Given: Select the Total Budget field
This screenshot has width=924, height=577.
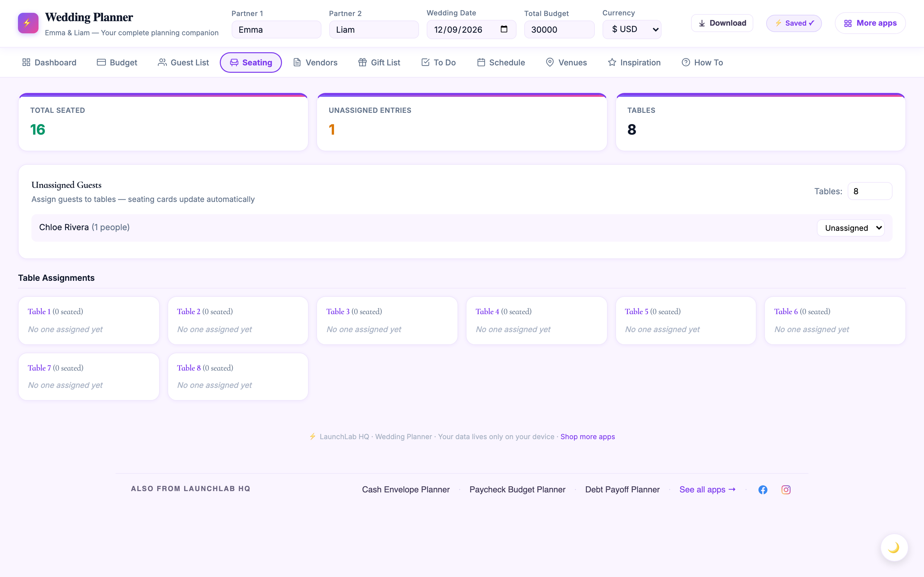Looking at the screenshot, I should coord(559,29).
